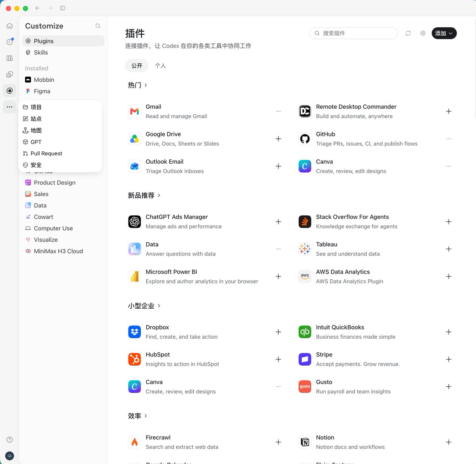Toggle the sidebar panel icon in title bar
Image resolution: width=476 pixels, height=464 pixels.
[x=63, y=8]
